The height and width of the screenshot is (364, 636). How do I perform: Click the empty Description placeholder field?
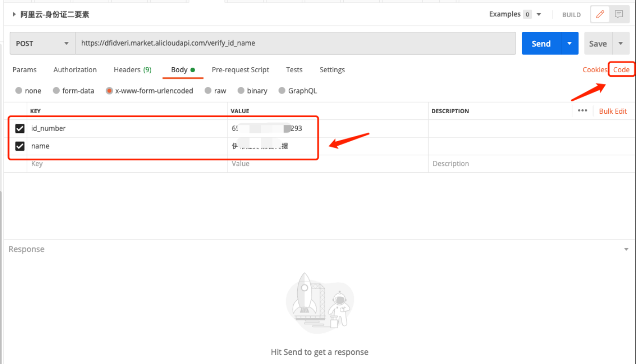coord(531,164)
